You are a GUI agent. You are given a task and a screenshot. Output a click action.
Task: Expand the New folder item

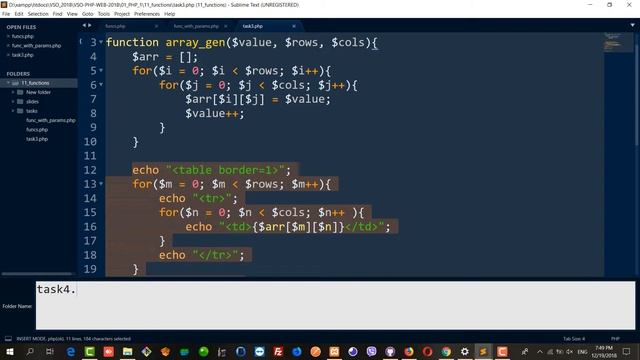point(13,92)
